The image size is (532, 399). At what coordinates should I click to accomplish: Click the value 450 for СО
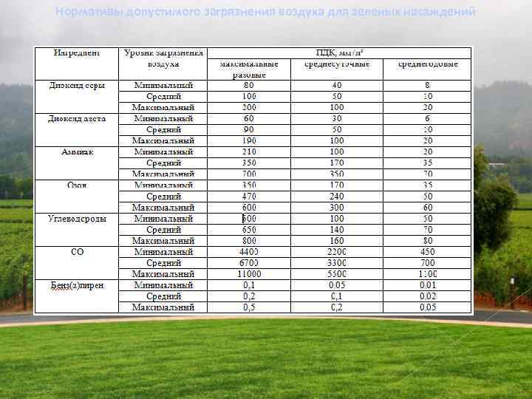coord(428,252)
